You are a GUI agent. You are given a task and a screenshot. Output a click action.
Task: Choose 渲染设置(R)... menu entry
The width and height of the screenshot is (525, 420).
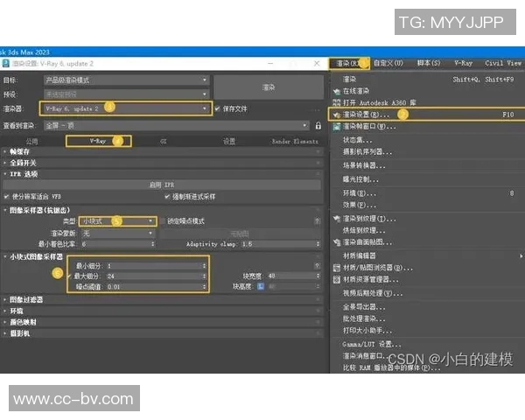tap(427, 115)
